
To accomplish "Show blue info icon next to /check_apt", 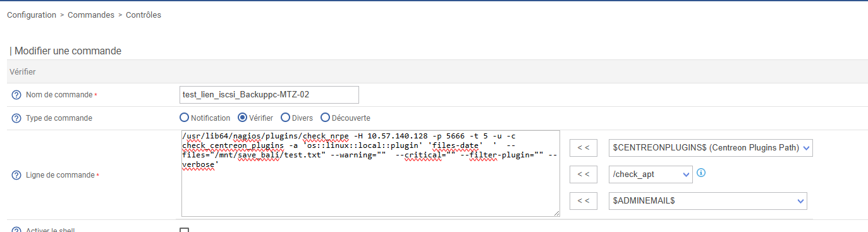I will point(700,173).
